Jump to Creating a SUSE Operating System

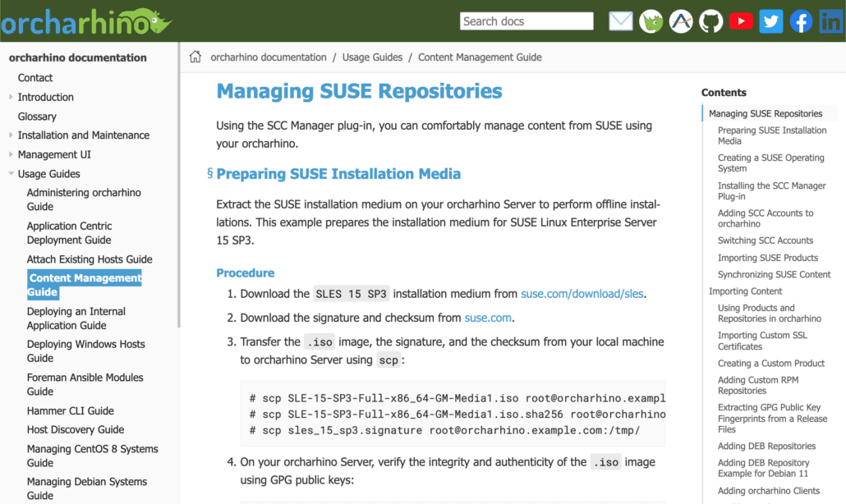tap(770, 163)
